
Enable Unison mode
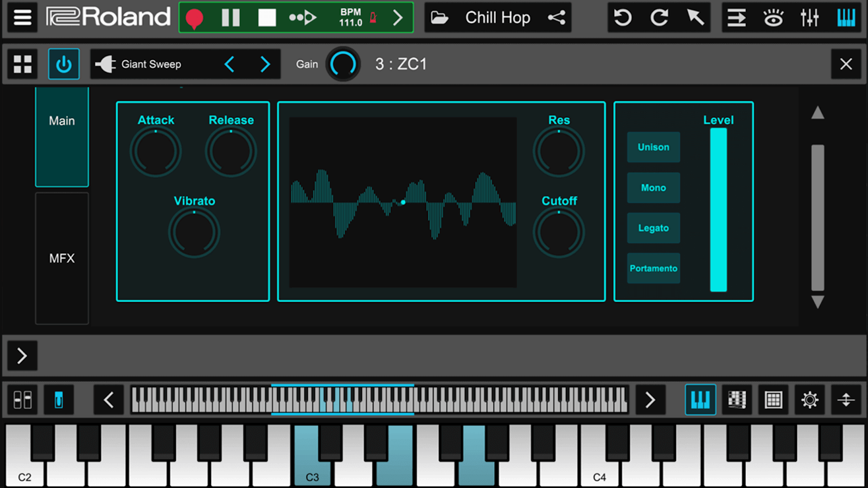click(x=653, y=147)
